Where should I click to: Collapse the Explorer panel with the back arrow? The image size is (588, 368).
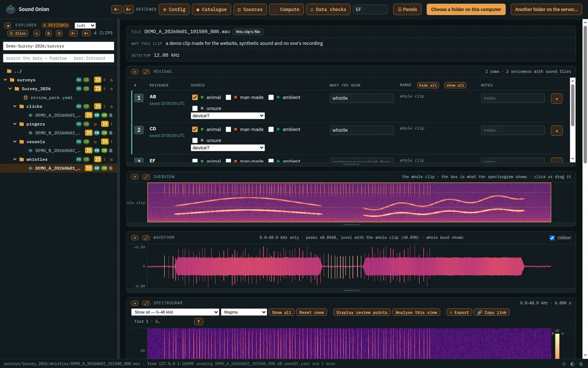coord(8,25)
